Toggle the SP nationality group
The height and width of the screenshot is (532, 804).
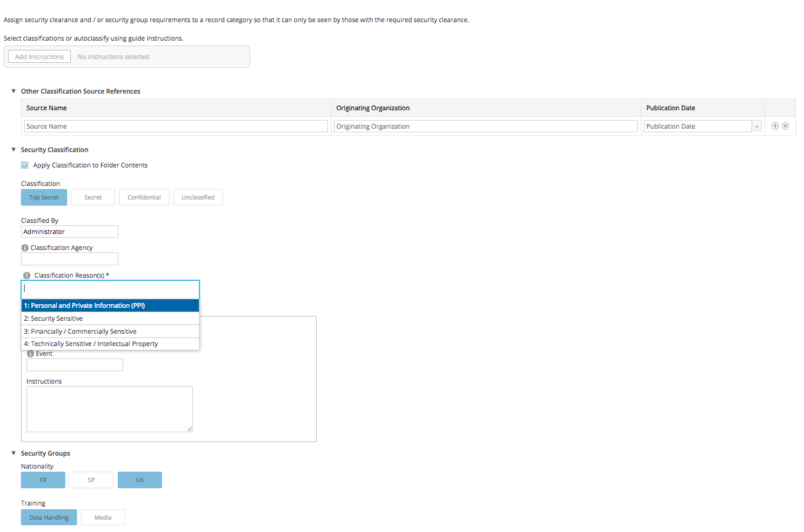tap(91, 480)
